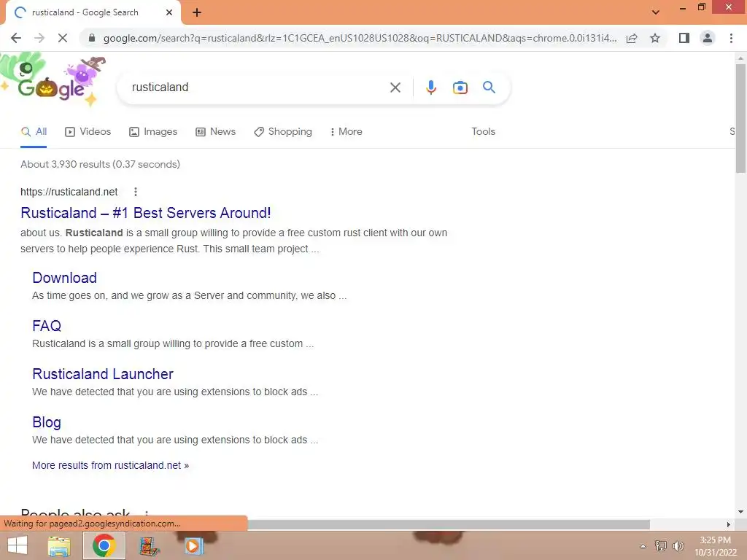The image size is (747, 560).
Task: Clear the search box text
Action: pyautogui.click(x=395, y=87)
